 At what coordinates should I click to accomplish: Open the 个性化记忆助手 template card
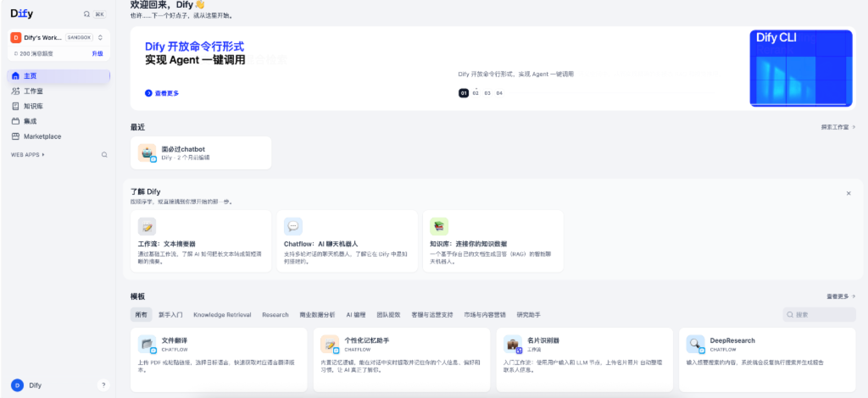(402, 359)
